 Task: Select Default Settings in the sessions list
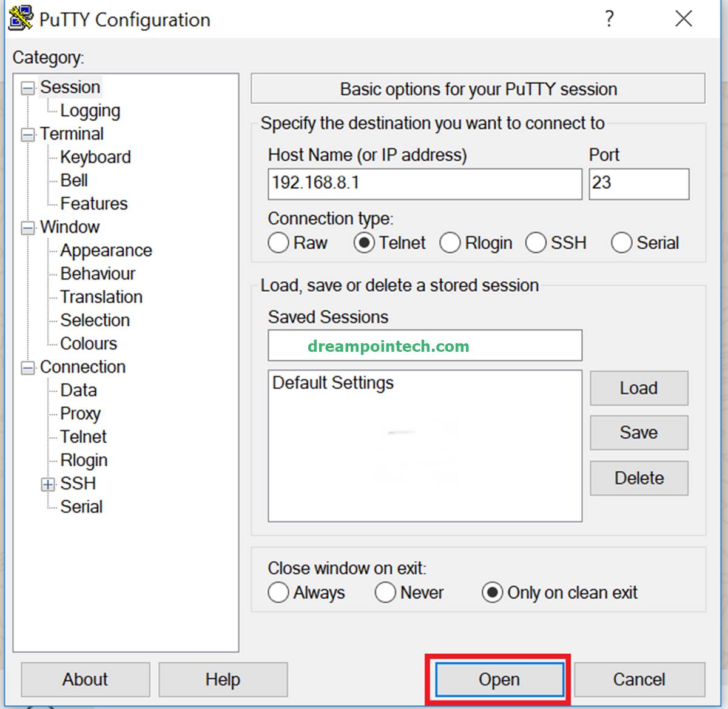pos(333,383)
